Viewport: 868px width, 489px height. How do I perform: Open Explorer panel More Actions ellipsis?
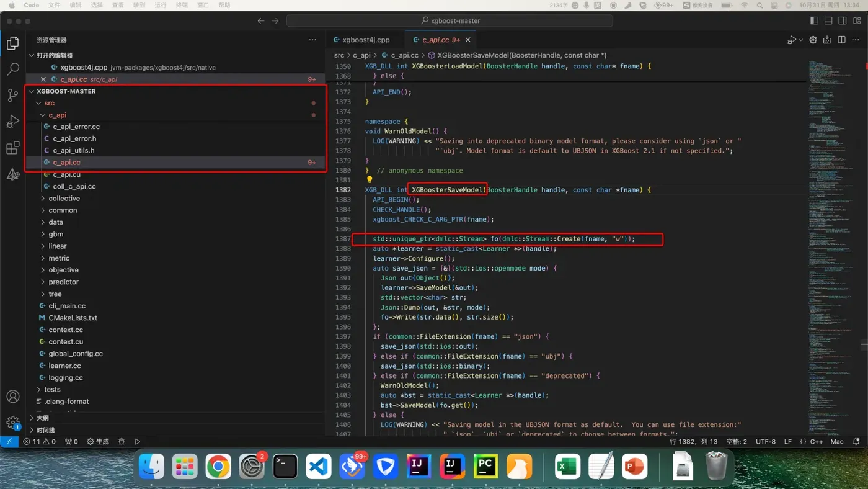[x=312, y=40]
